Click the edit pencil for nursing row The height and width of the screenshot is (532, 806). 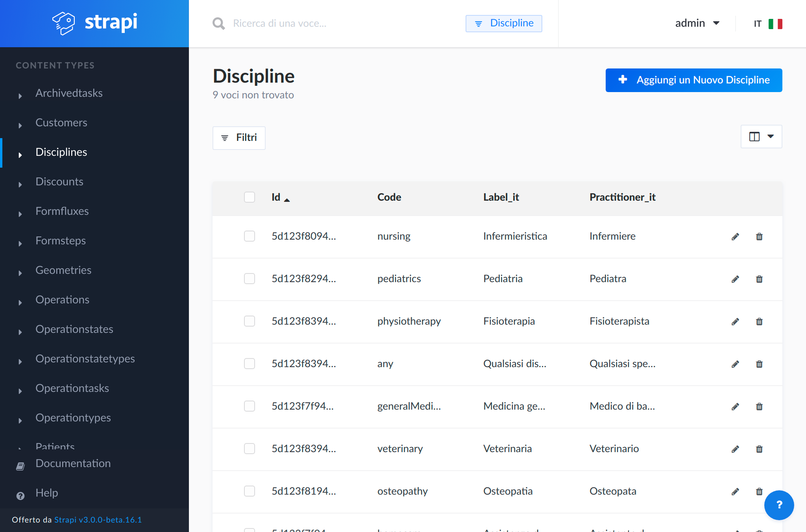(735, 236)
